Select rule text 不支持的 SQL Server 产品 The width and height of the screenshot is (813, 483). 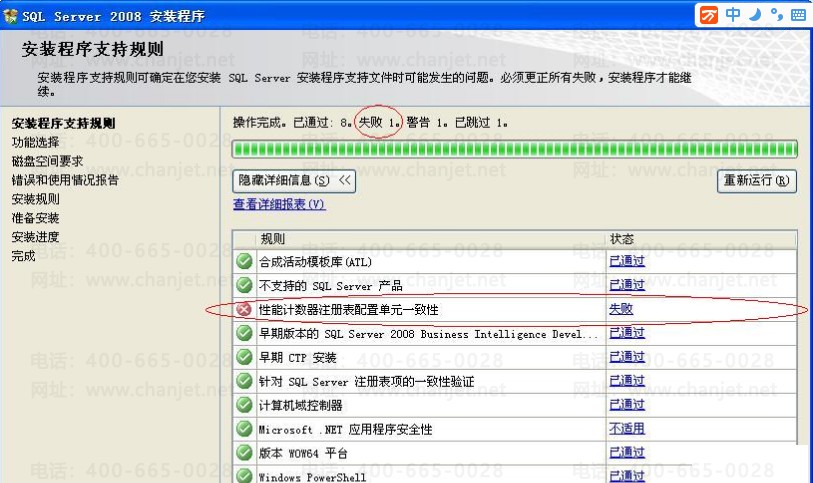[330, 286]
